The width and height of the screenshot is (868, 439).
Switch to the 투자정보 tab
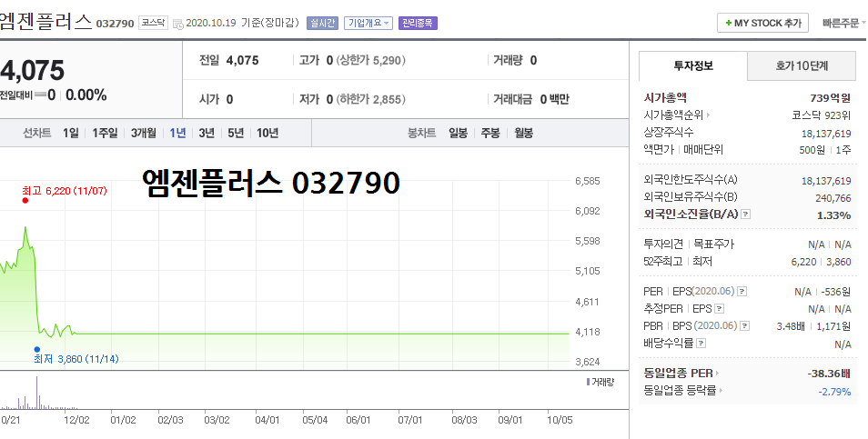click(693, 65)
